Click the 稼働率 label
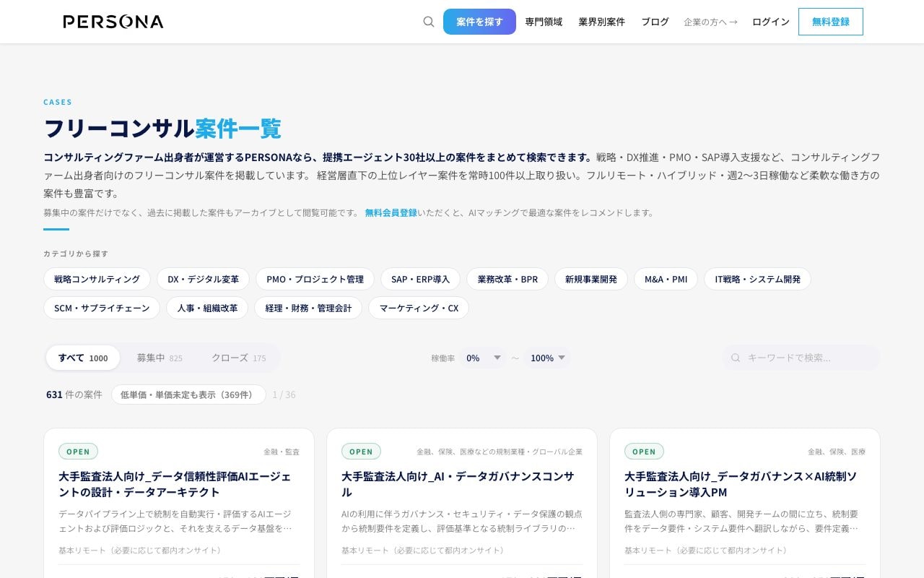This screenshot has height=578, width=924. [443, 358]
